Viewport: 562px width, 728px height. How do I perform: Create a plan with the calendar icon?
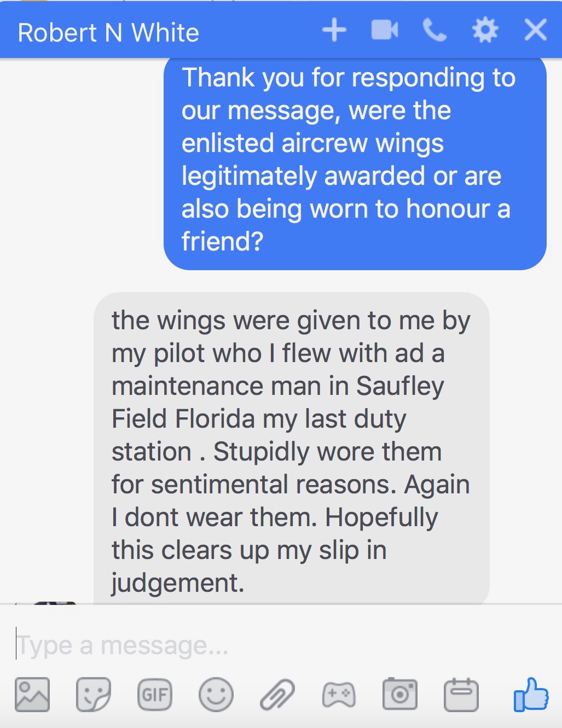point(461,695)
